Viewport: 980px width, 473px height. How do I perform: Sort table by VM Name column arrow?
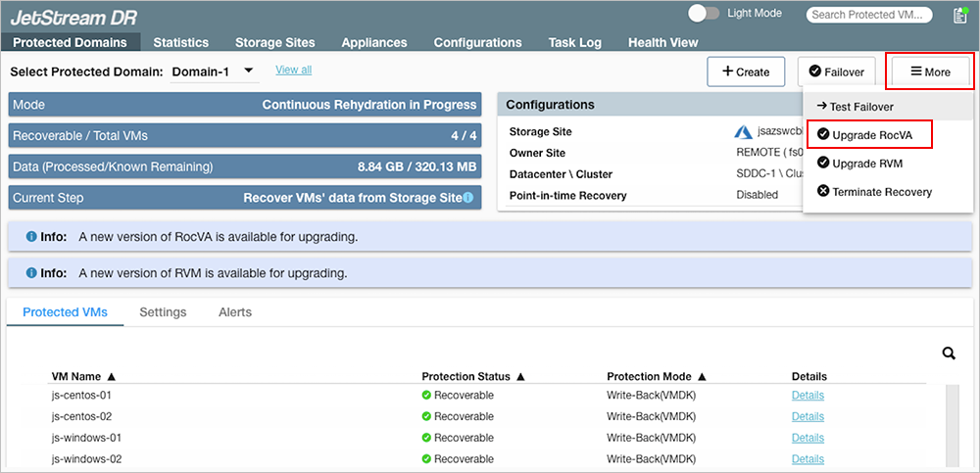[111, 376]
